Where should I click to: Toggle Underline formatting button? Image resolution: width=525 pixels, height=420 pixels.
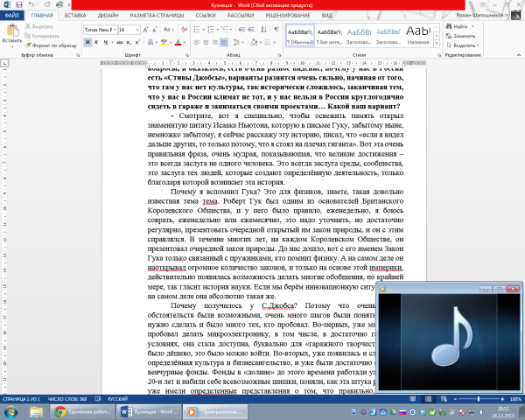[106, 42]
